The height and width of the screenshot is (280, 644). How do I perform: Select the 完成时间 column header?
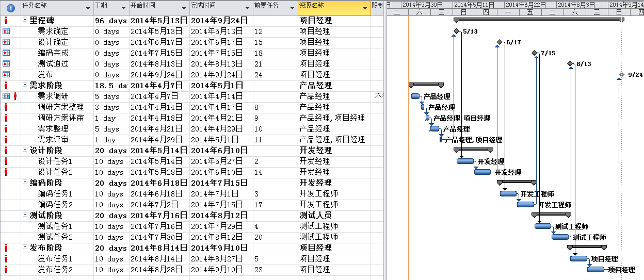pos(221,8)
